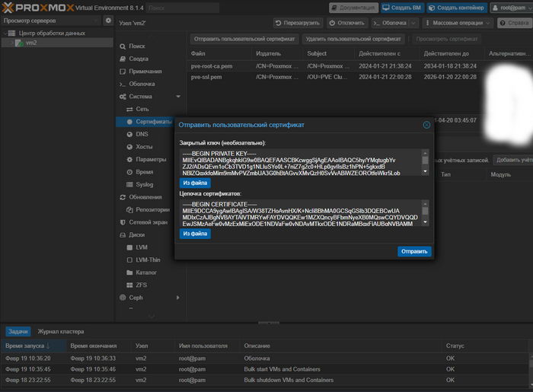The height and width of the screenshot is (392, 533).
Task: Switch to the Журнал кластера tab
Action: [x=61, y=332]
